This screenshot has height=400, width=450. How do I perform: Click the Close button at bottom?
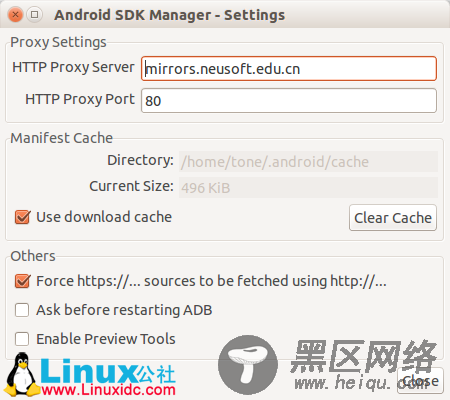[x=420, y=381]
